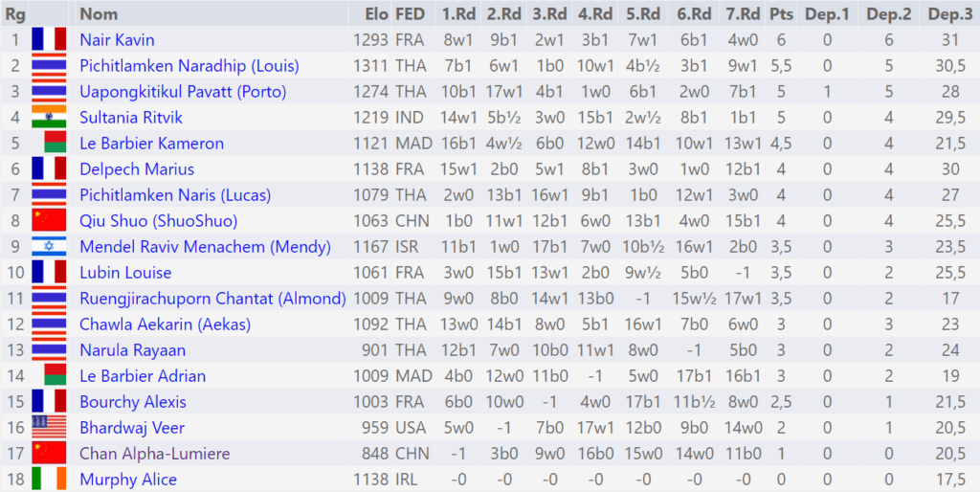Click the China flag beside Qiu Shuo
980x492 pixels.
pyautogui.click(x=49, y=221)
